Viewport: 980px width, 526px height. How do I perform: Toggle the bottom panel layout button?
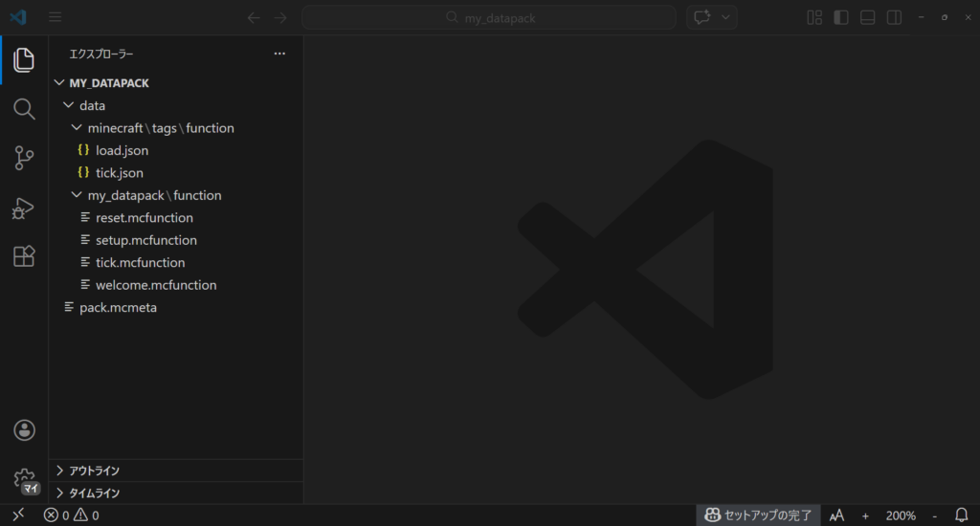(x=867, y=17)
